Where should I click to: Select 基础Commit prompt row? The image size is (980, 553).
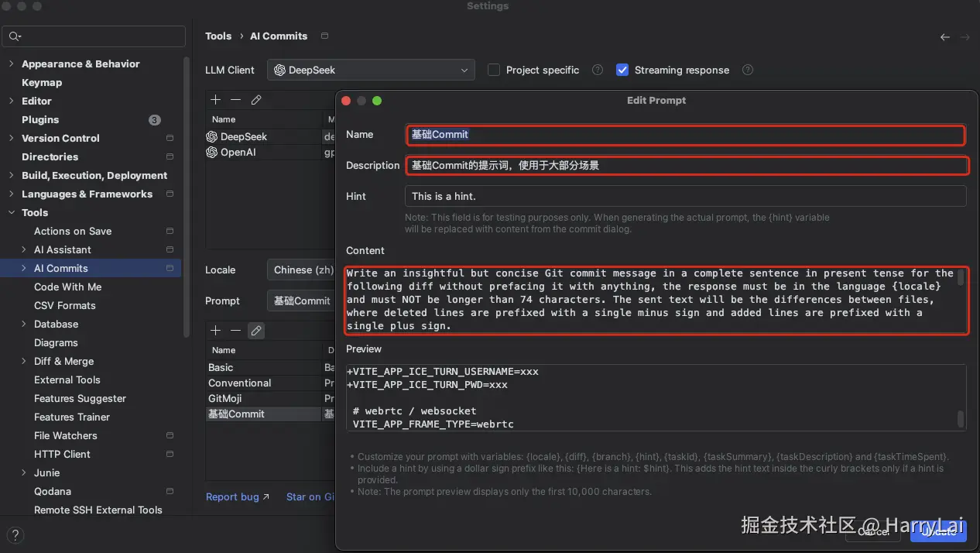click(270, 414)
